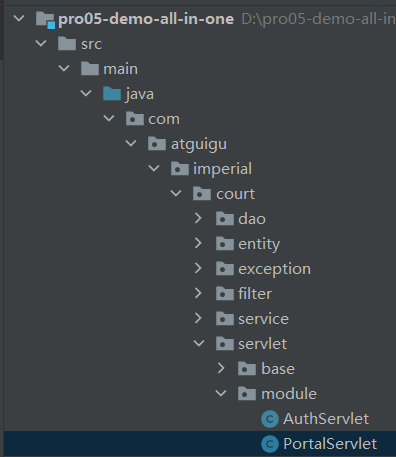Viewport: 396px width, 457px height.
Task: Expand the dao package
Action: 198,218
